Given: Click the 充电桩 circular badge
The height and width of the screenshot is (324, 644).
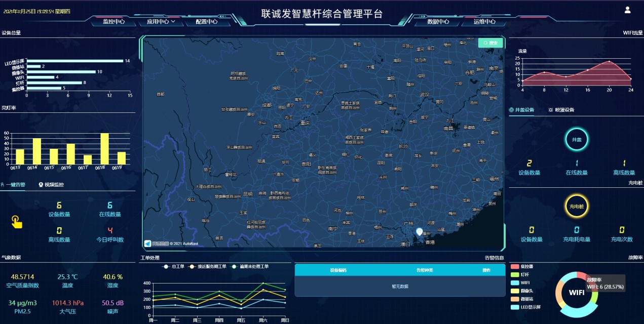Looking at the screenshot, I should point(577,207).
